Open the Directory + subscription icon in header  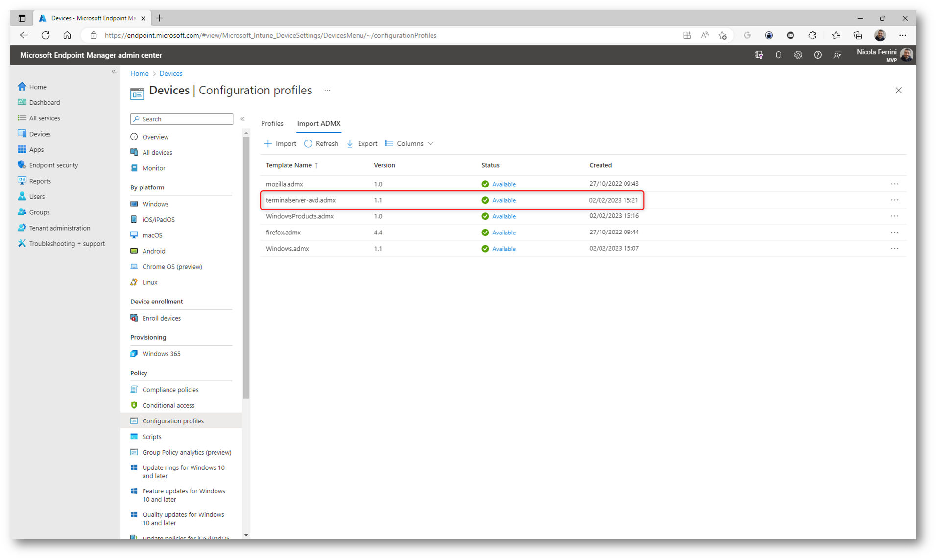tap(759, 55)
